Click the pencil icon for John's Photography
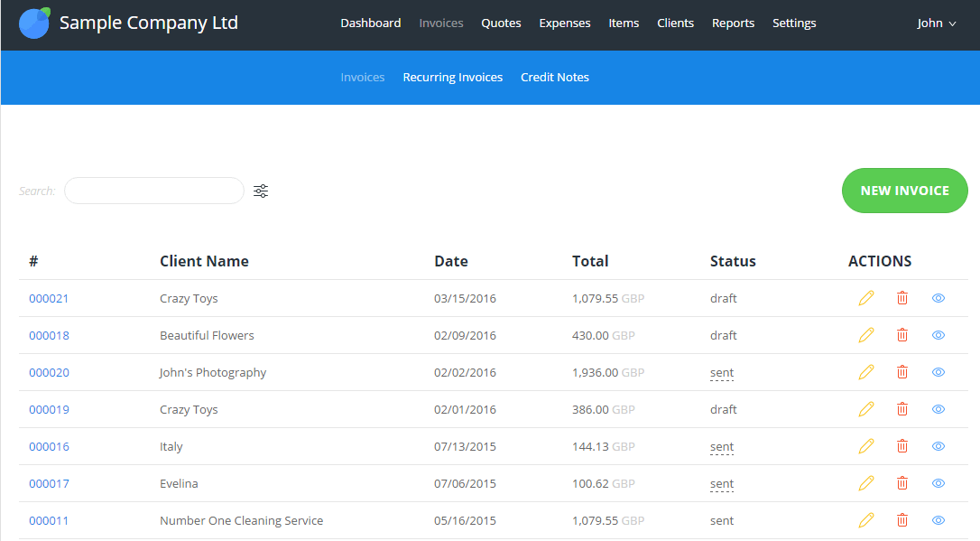The height and width of the screenshot is (541, 980). click(866, 372)
